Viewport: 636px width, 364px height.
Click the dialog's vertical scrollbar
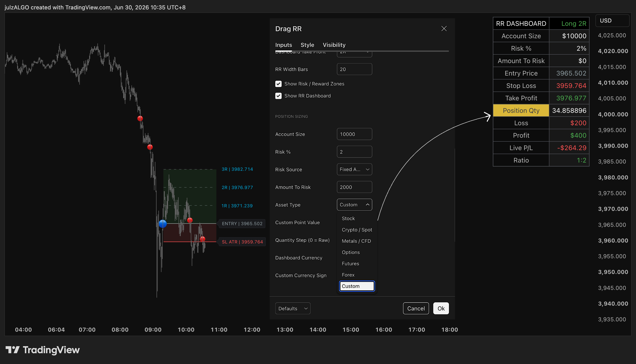(x=454, y=195)
